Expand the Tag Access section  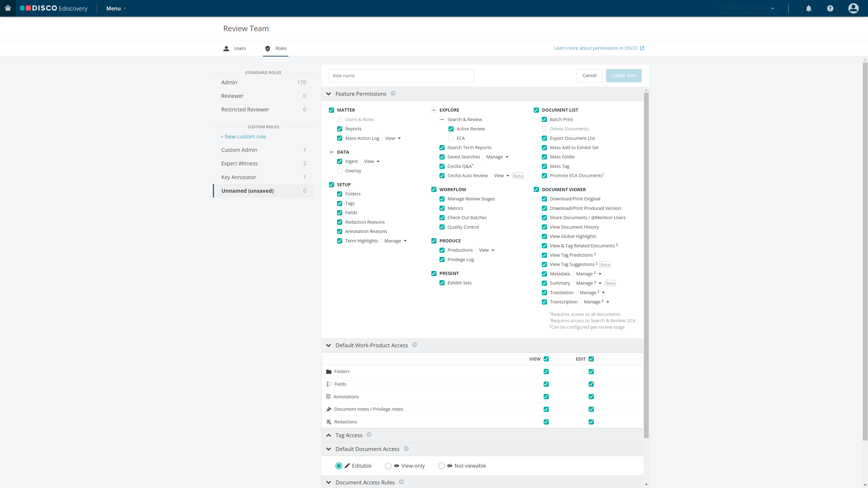[328, 435]
